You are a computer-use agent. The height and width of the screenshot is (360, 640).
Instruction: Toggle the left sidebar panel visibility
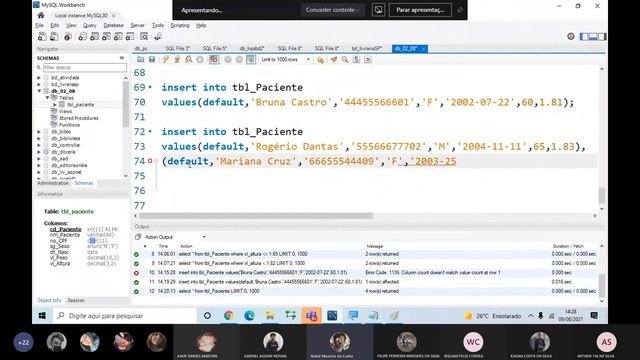coord(584,37)
